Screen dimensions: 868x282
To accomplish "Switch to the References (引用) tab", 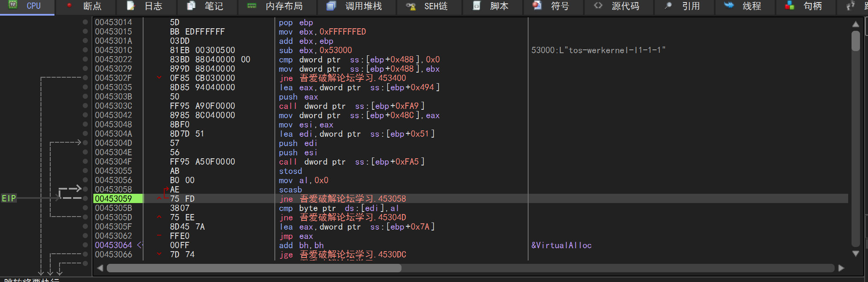I will point(691,6).
